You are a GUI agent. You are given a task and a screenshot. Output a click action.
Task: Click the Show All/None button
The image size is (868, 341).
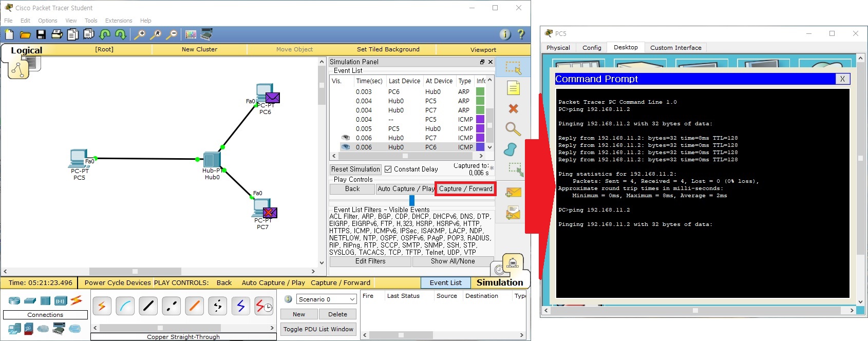[453, 261]
